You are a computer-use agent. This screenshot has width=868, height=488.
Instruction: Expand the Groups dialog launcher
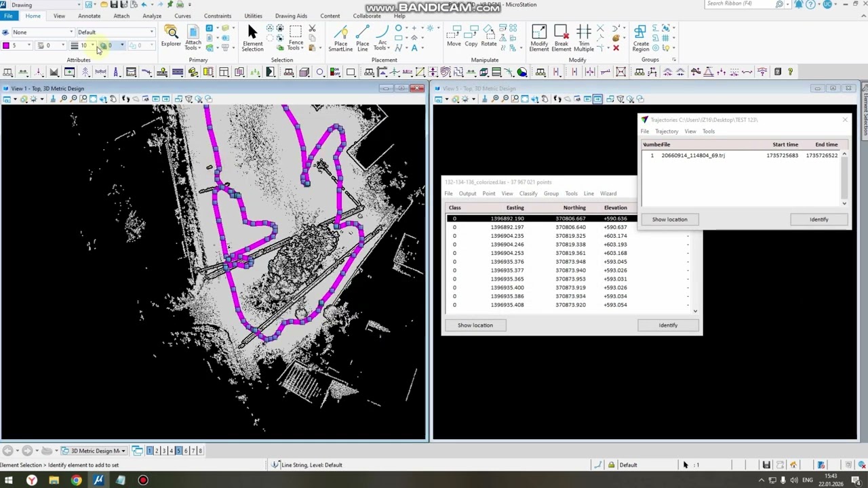coord(673,60)
